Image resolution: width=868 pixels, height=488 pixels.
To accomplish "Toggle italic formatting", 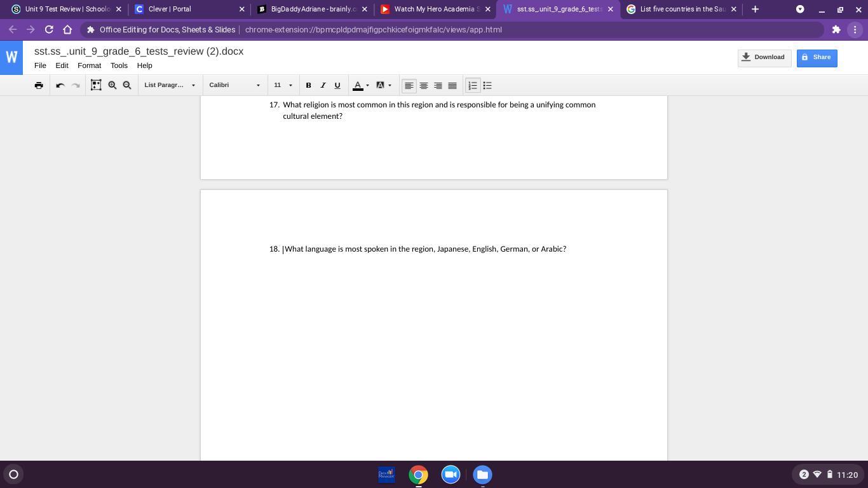I will pos(323,85).
